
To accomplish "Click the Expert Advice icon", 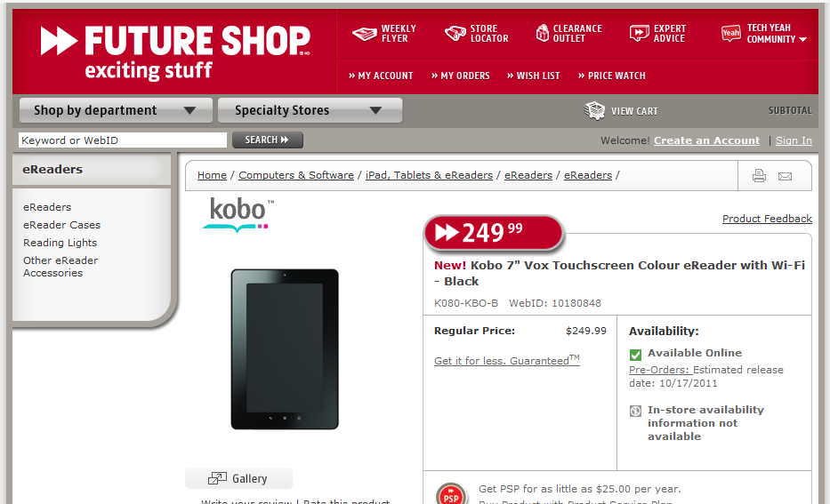I will click(639, 33).
